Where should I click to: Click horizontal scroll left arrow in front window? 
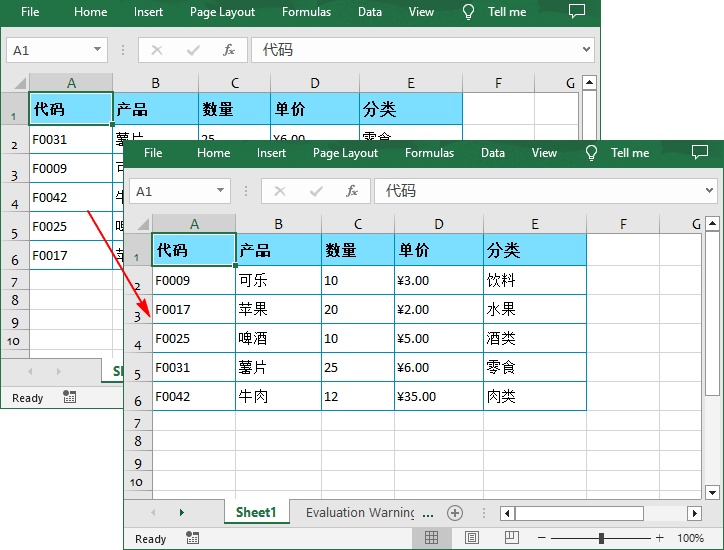click(507, 513)
